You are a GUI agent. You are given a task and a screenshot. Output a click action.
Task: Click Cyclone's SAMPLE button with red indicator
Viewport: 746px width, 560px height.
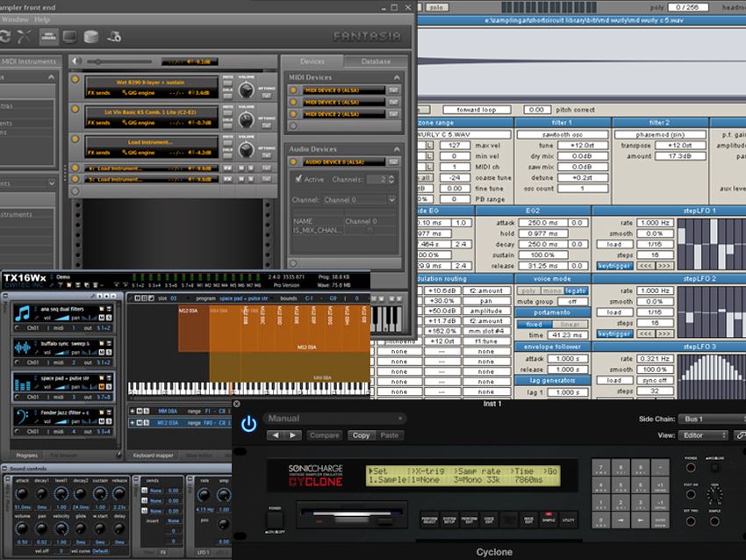[x=548, y=519]
